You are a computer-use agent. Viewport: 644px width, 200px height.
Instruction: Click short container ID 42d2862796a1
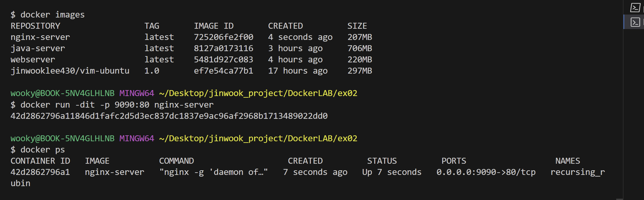[40, 172]
